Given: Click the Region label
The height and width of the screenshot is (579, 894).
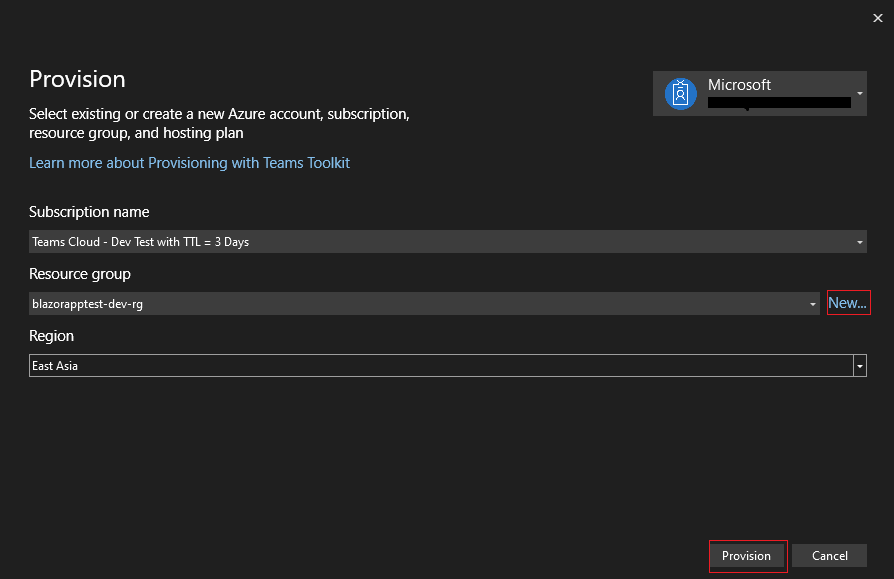Looking at the screenshot, I should (x=51, y=336).
